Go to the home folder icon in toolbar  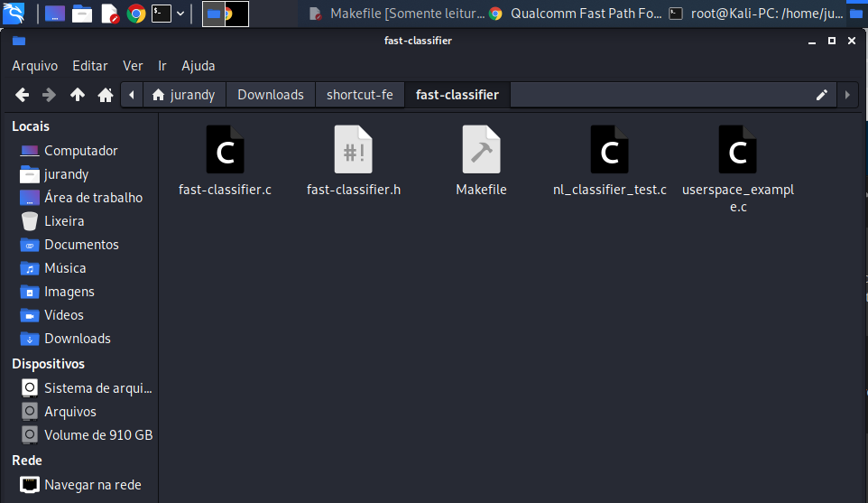(106, 95)
